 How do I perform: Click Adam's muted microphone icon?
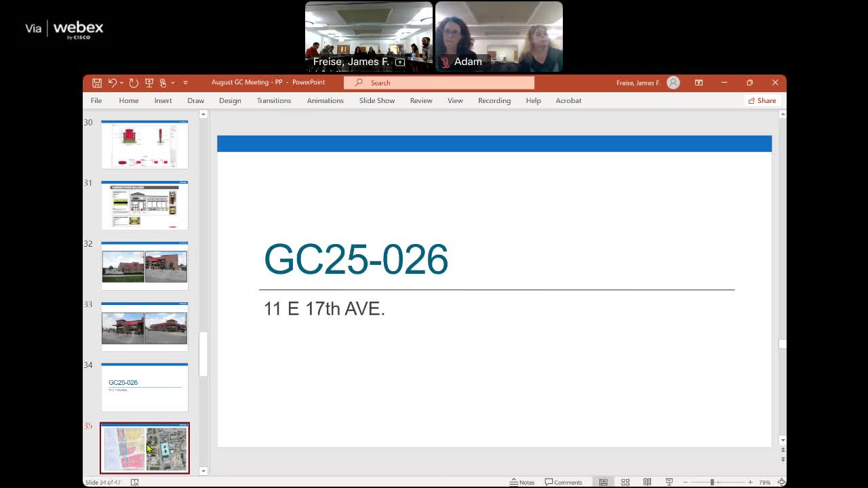[446, 62]
